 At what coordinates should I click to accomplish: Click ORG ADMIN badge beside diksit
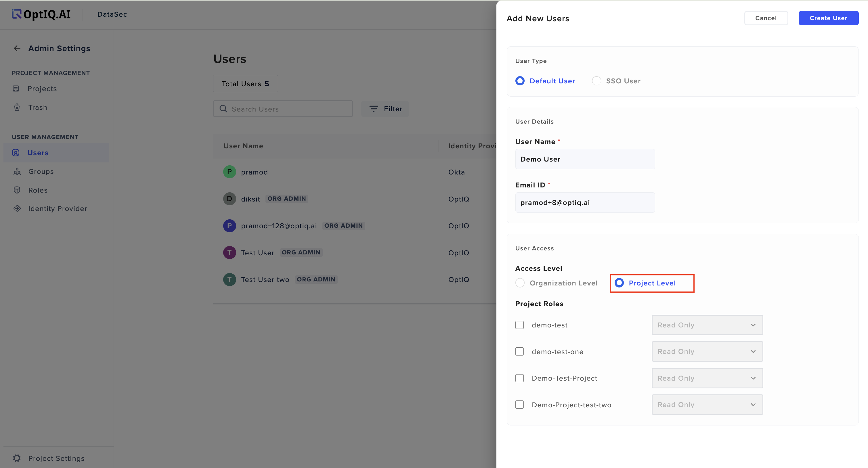click(287, 199)
